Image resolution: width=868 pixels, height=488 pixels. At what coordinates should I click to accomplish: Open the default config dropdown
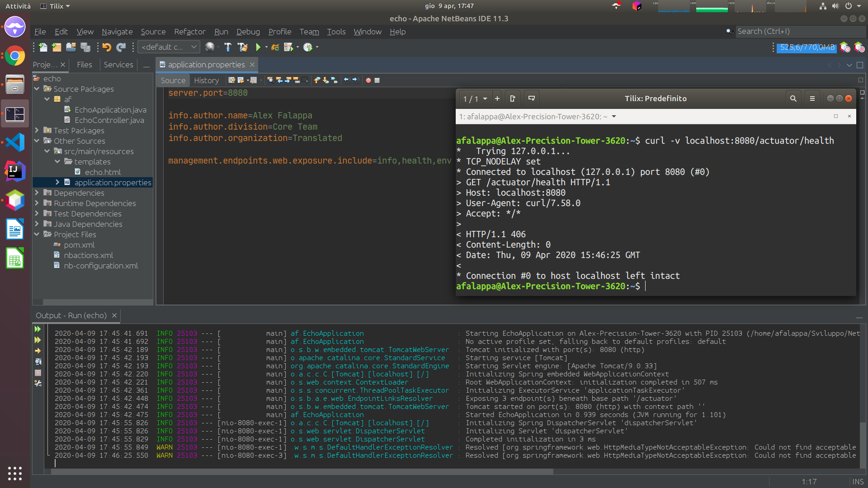coord(169,47)
